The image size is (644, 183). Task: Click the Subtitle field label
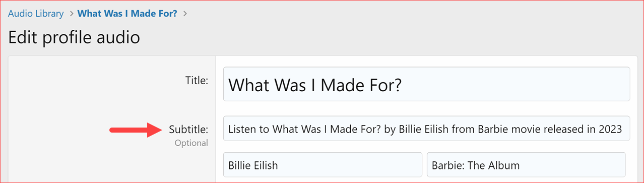click(x=188, y=130)
